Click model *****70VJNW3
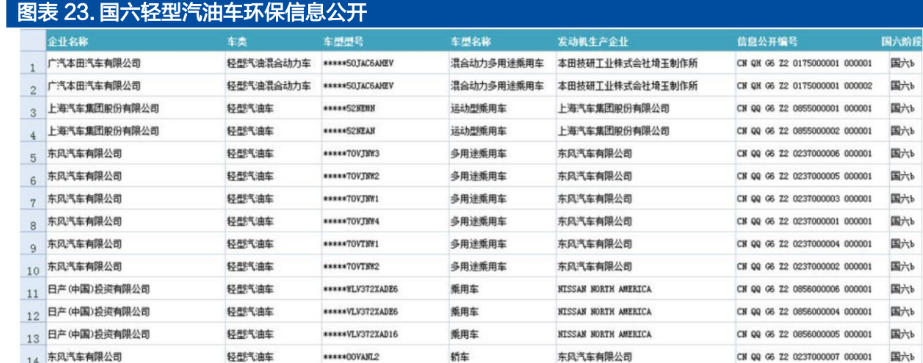The width and height of the screenshot is (923, 363). [351, 154]
